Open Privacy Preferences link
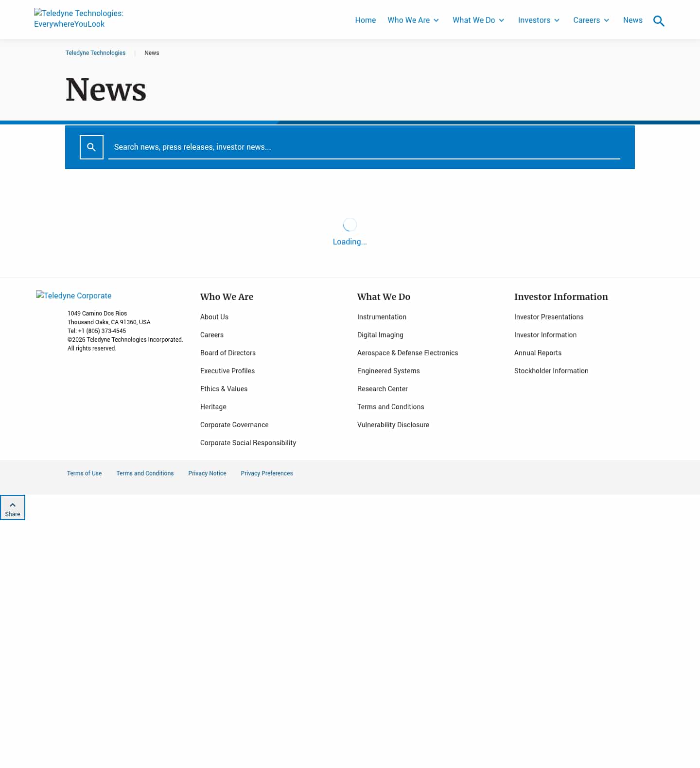 point(267,473)
